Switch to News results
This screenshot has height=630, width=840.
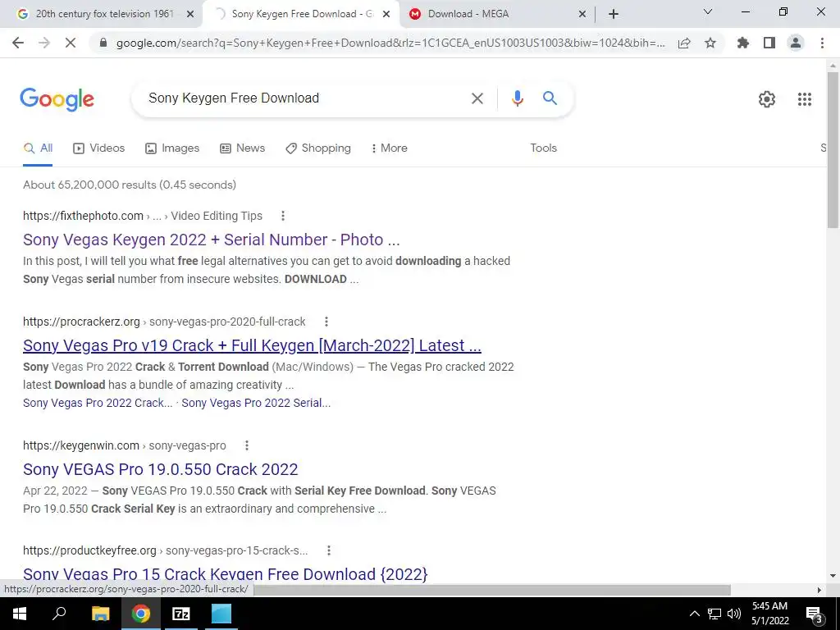pos(242,148)
